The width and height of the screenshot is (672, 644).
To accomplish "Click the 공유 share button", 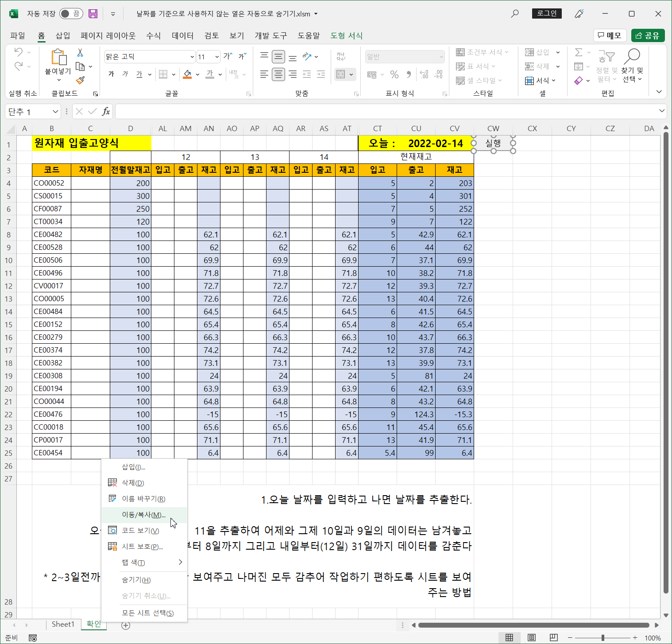I will click(x=648, y=35).
